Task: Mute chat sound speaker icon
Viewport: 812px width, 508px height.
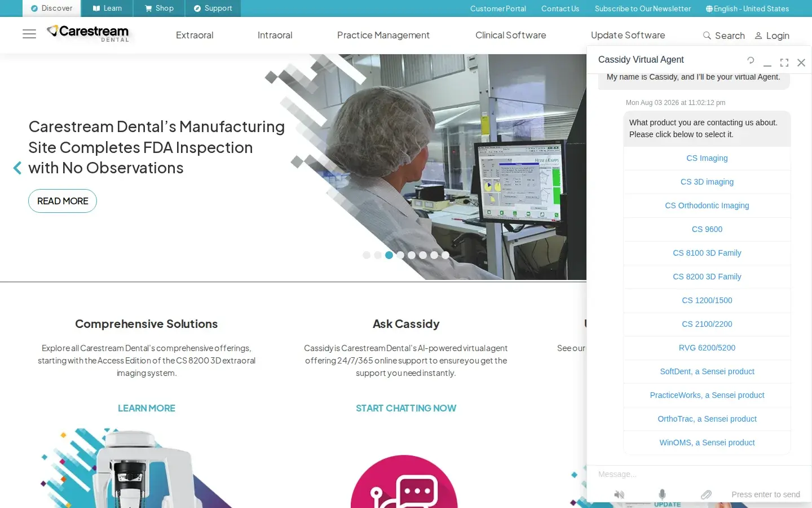Action: point(619,494)
